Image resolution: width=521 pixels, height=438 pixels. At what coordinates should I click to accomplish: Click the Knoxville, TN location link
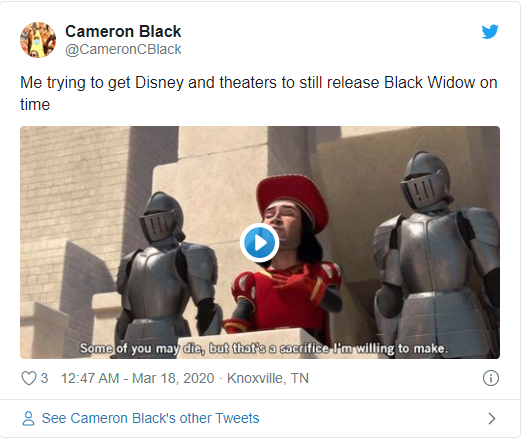point(268,378)
